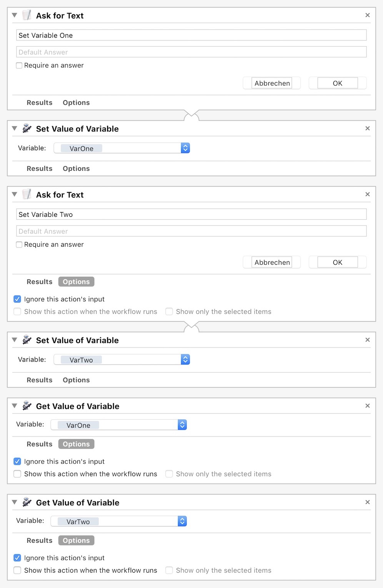This screenshot has width=383, height=588.
Task: Open Options tab of Set Value VarTwo action
Action: tap(76, 380)
